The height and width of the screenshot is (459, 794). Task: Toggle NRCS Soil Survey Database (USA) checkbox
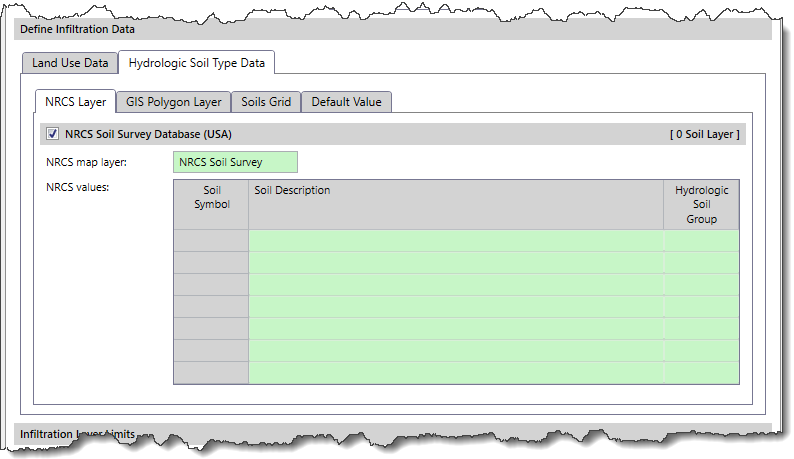point(52,134)
